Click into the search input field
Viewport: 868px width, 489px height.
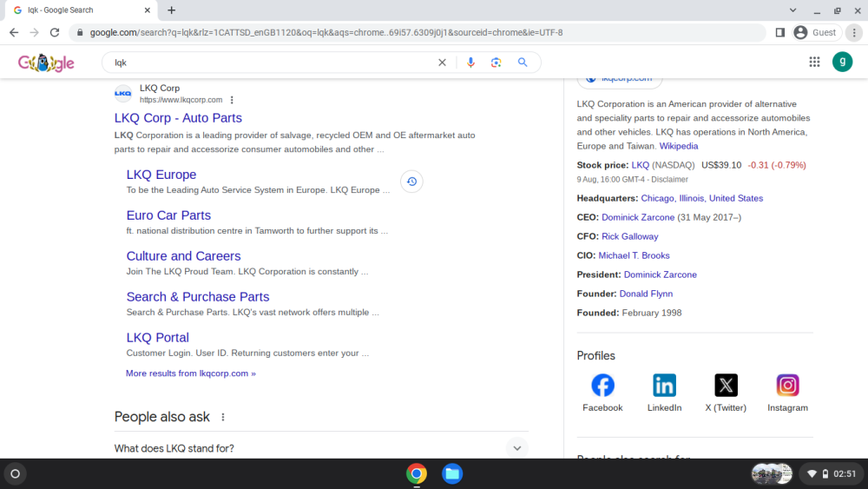tap(271, 63)
